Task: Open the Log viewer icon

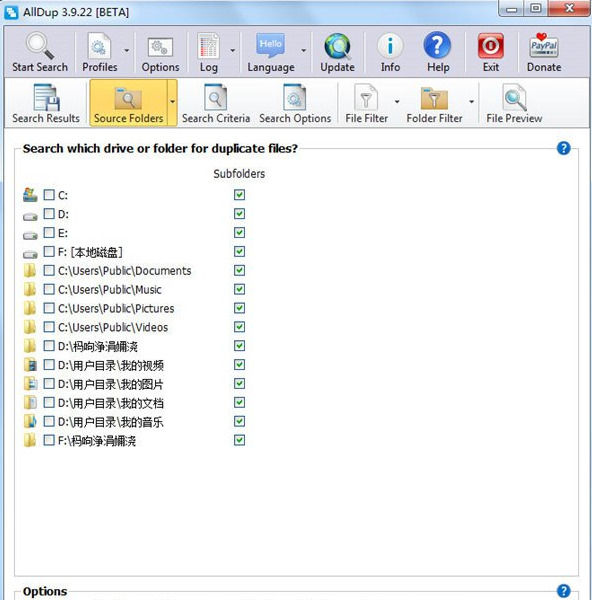Action: pos(208,46)
